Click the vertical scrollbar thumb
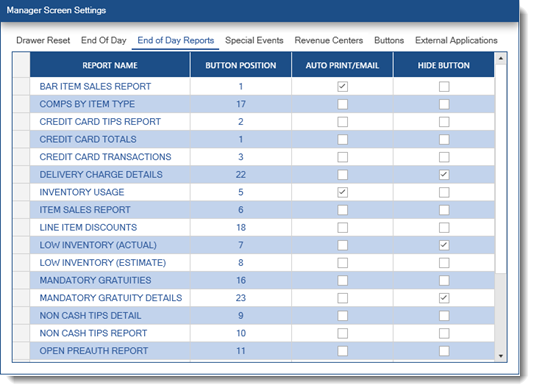The height and width of the screenshot is (391, 535). pos(501,169)
